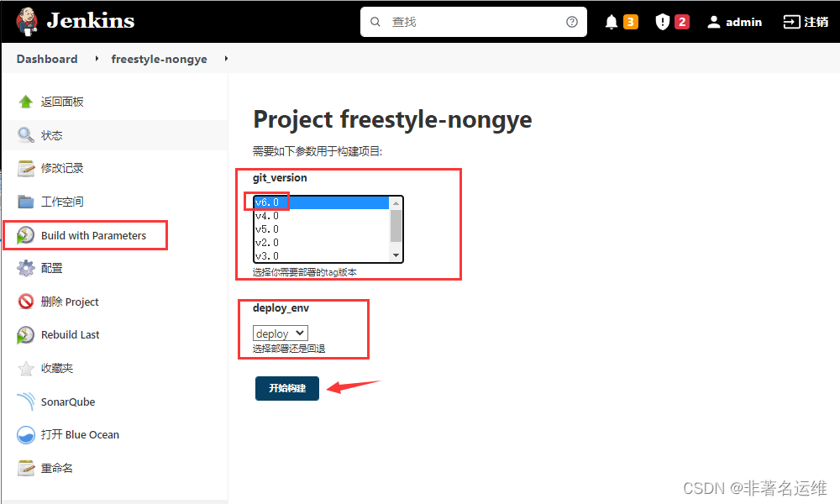Click the star 收藏夹 icon

(26, 368)
